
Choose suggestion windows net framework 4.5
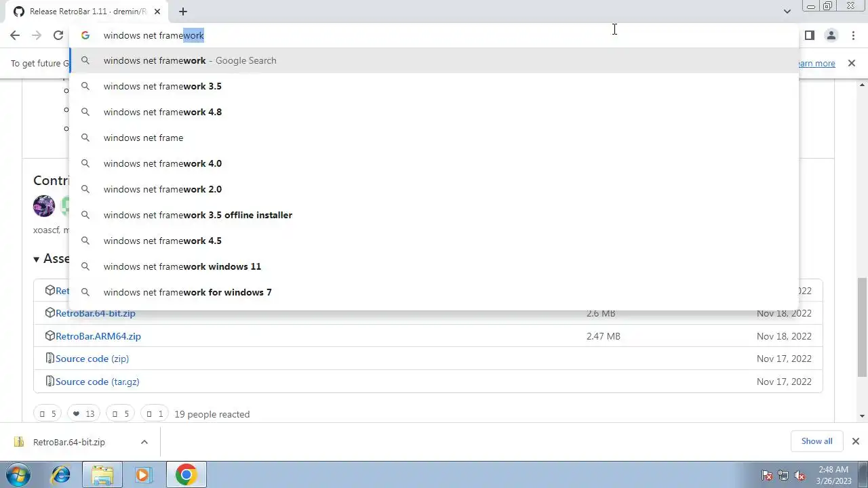pos(434,241)
